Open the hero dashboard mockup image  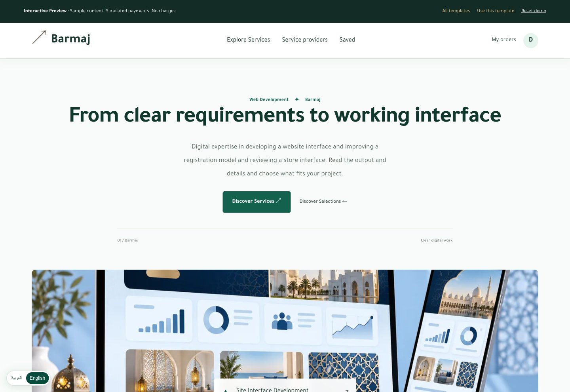[285, 331]
